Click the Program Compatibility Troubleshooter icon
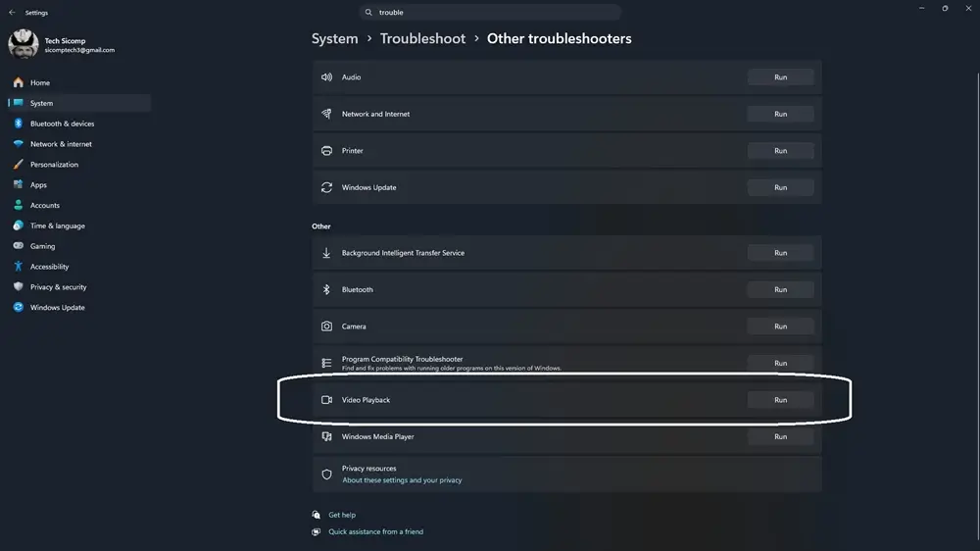The width and height of the screenshot is (980, 551). (x=326, y=363)
